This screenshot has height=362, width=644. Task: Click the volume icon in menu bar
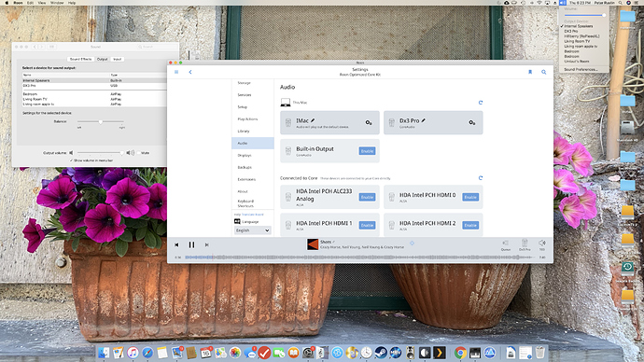[x=563, y=3]
